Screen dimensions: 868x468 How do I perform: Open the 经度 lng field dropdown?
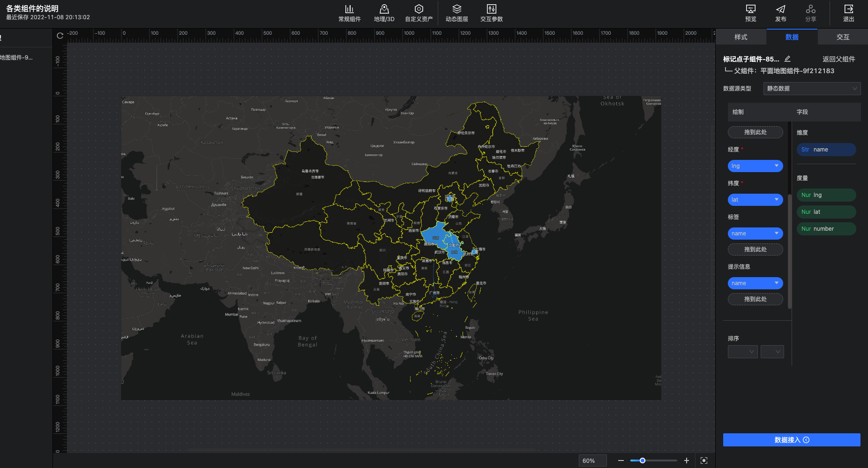pos(755,166)
